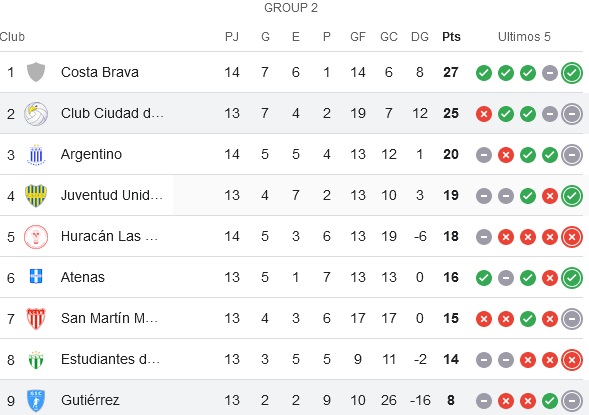This screenshot has width=589, height=415.
Task: Click Costa Brava's latest win result icon
Action: pos(572,72)
